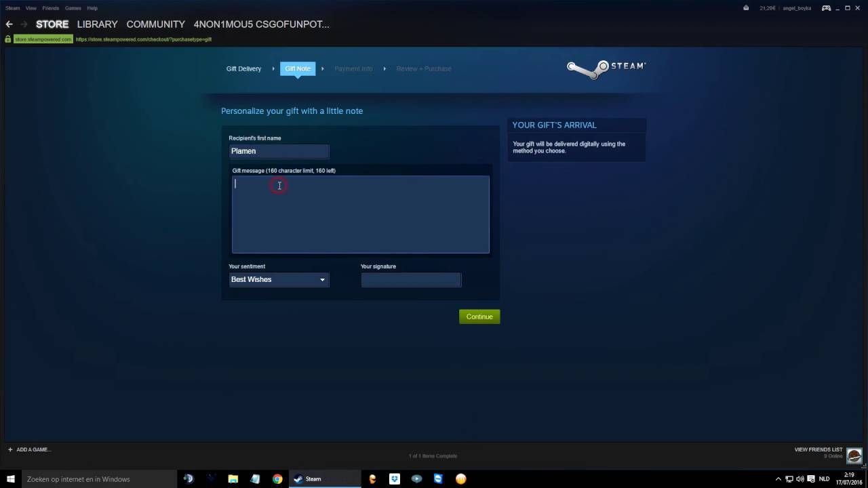The width and height of the screenshot is (868, 488).
Task: Open the notepad-like icon in taskbar
Action: [255, 479]
